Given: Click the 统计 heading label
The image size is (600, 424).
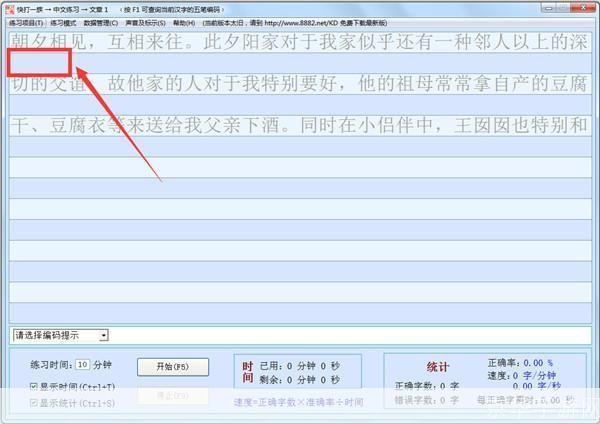Looking at the screenshot, I should click(x=437, y=367).
